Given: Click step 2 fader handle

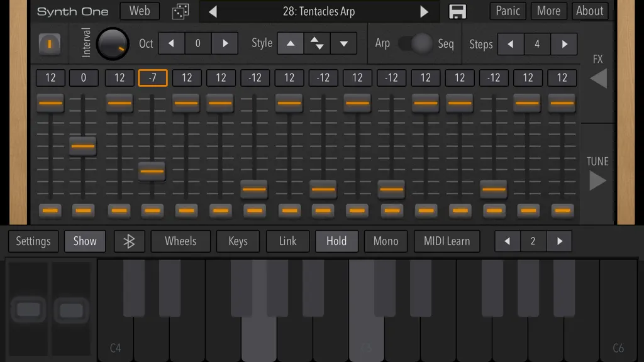Looking at the screenshot, I should [82, 146].
